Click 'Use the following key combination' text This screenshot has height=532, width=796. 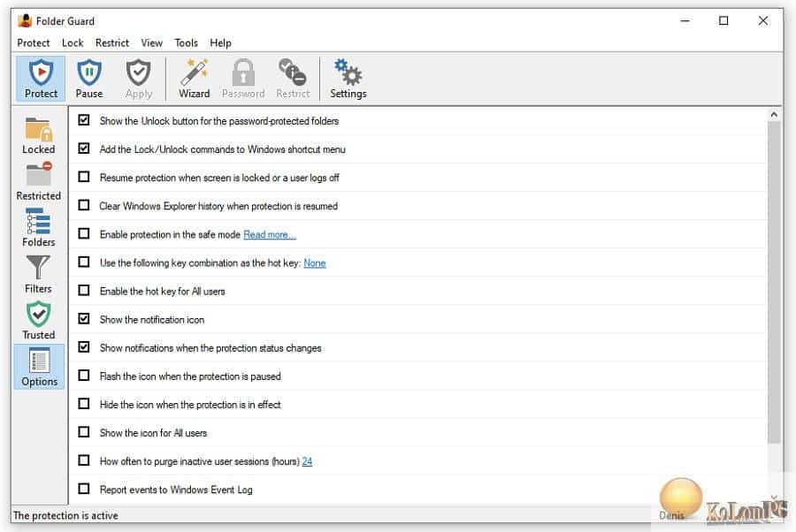pyautogui.click(x=200, y=263)
